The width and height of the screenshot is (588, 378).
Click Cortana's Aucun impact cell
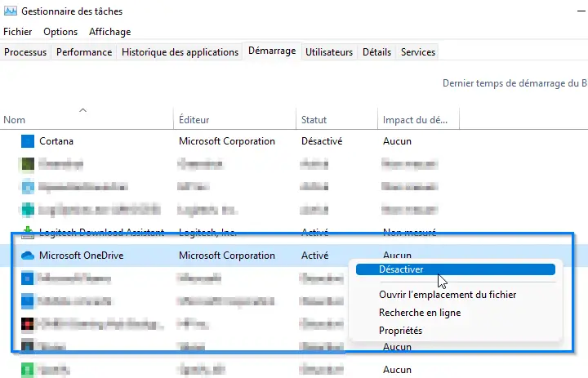pyautogui.click(x=397, y=141)
